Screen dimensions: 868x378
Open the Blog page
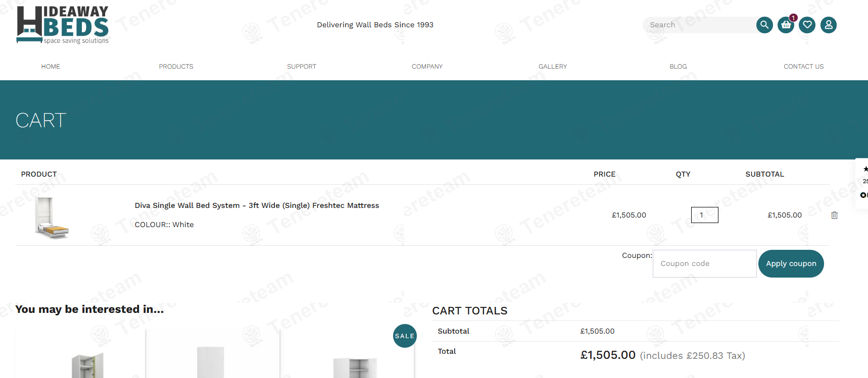pos(678,67)
